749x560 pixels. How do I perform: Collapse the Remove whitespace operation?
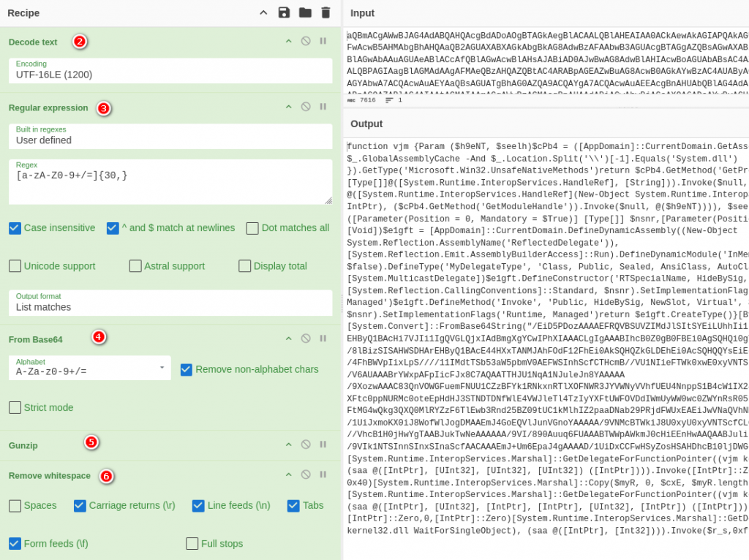click(x=288, y=474)
